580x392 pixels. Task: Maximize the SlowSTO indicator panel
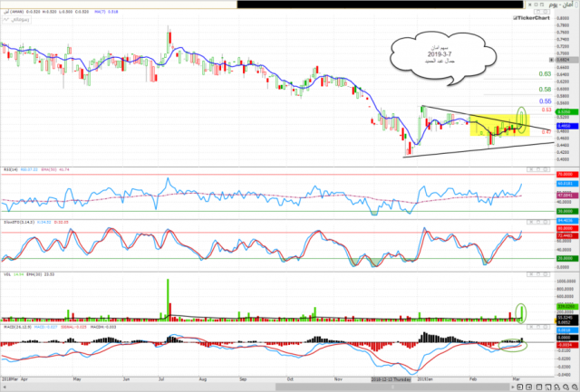538,222
